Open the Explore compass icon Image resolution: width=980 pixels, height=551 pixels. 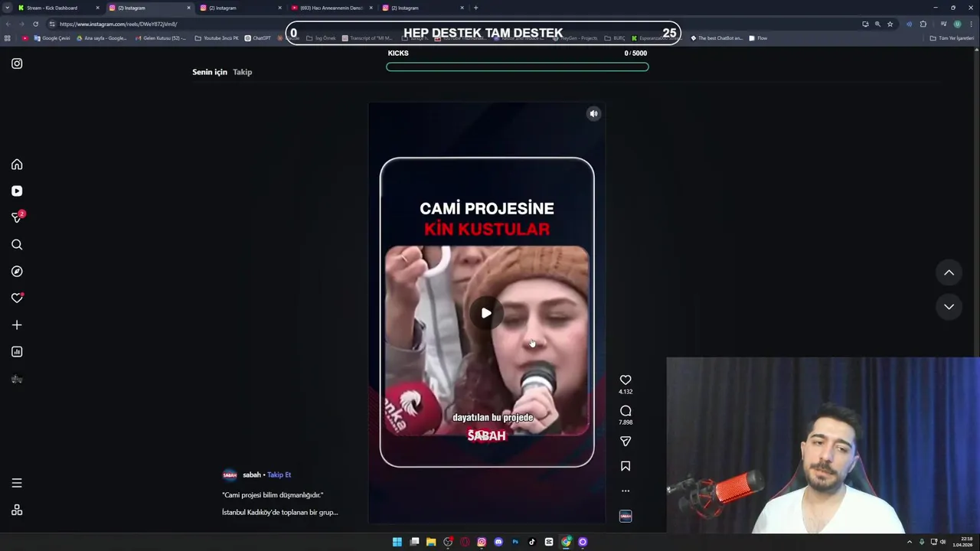pos(17,272)
